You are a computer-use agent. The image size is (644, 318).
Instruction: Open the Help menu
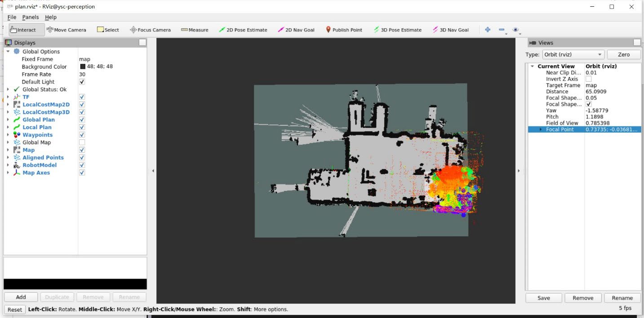[x=51, y=17]
